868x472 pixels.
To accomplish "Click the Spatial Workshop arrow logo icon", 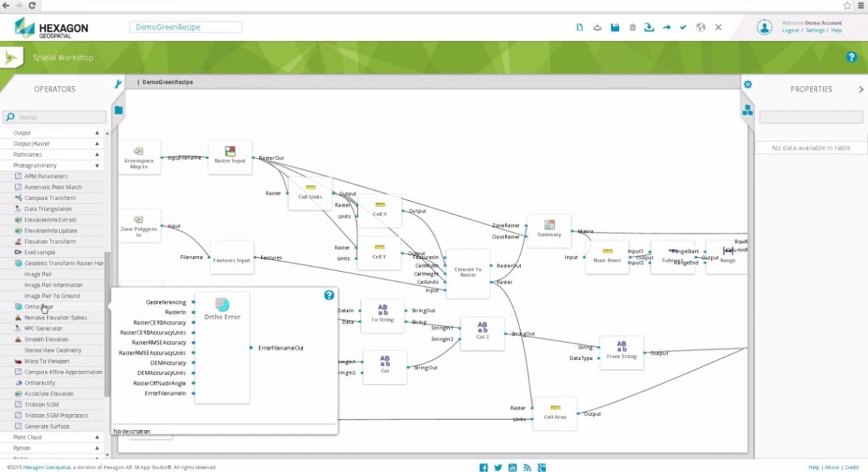I will 12,58.
